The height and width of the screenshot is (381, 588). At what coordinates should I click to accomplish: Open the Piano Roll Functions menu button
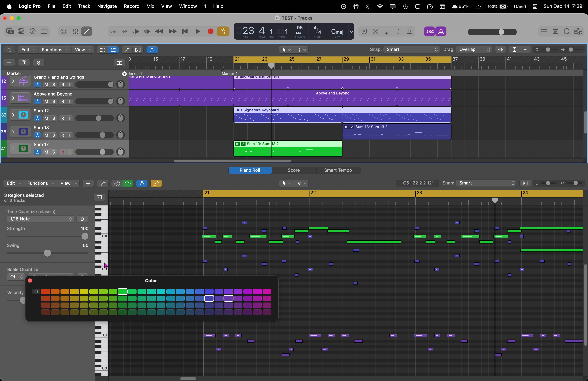coord(40,183)
